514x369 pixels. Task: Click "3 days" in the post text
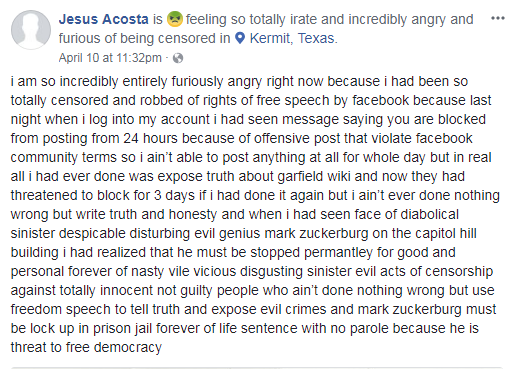click(174, 195)
